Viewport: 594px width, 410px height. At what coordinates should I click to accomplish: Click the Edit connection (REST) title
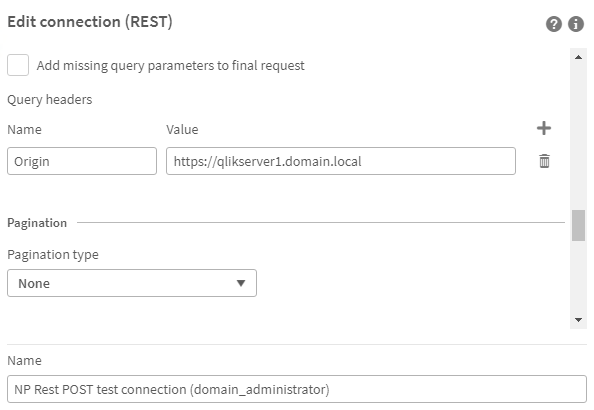(90, 22)
